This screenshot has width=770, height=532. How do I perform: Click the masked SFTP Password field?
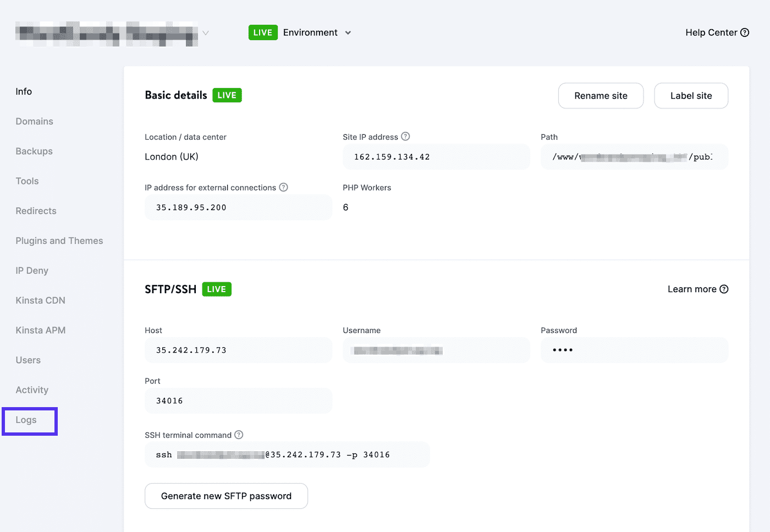tap(634, 350)
